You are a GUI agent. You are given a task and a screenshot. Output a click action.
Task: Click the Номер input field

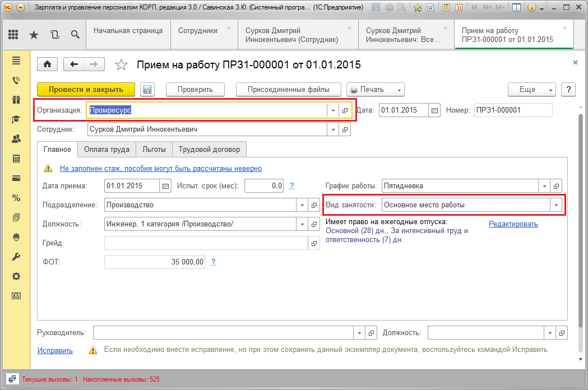point(513,110)
